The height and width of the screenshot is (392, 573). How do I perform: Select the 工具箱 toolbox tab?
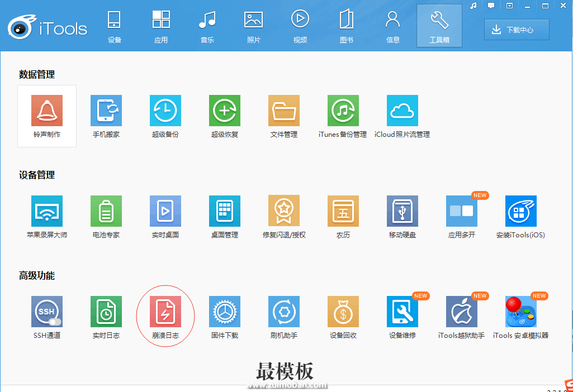point(439,26)
